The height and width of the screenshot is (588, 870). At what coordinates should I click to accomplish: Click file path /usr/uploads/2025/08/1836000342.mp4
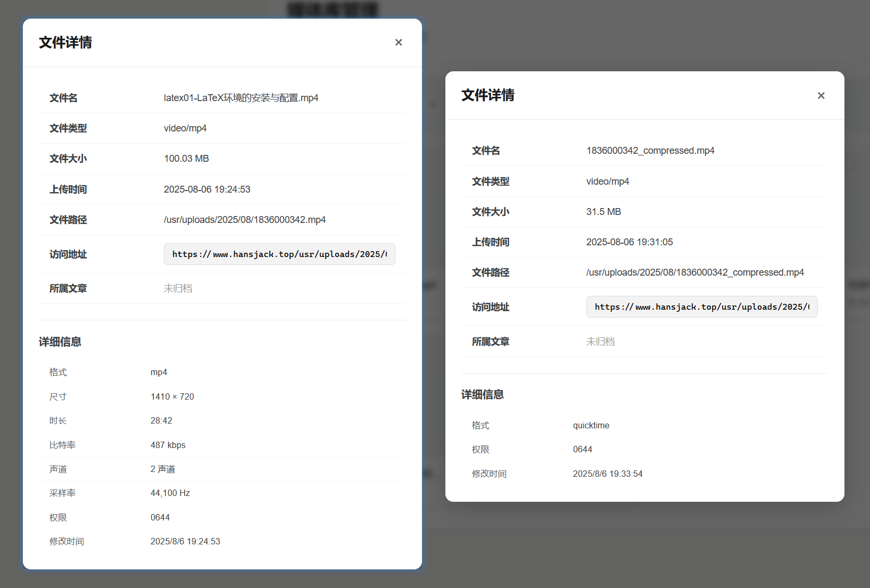[x=244, y=220]
